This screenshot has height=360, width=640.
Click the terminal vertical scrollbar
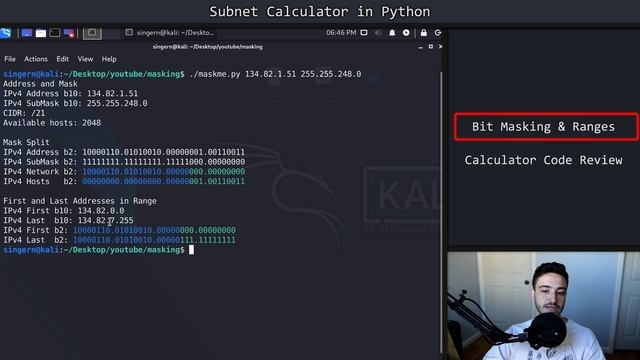click(x=441, y=212)
